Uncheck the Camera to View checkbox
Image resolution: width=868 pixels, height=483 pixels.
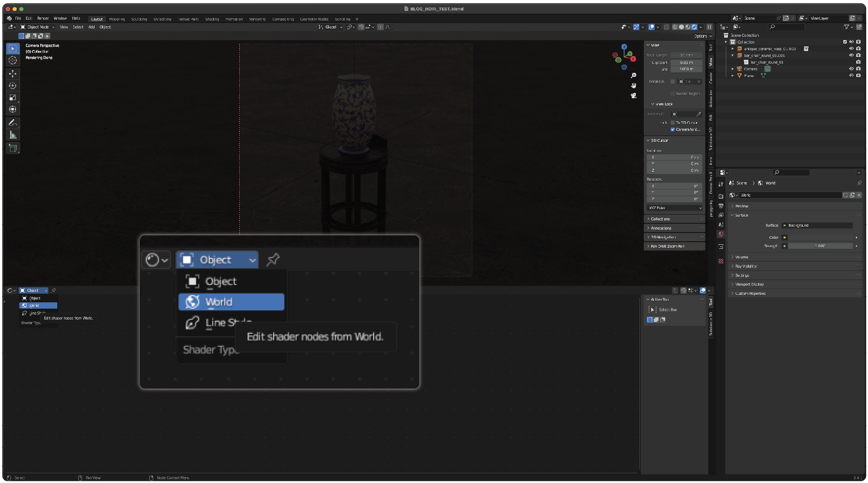pos(673,130)
